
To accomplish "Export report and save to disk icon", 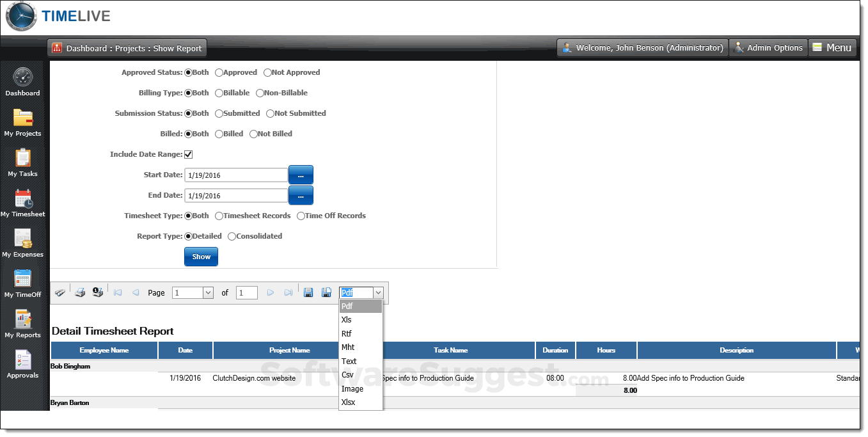I will pyautogui.click(x=308, y=292).
